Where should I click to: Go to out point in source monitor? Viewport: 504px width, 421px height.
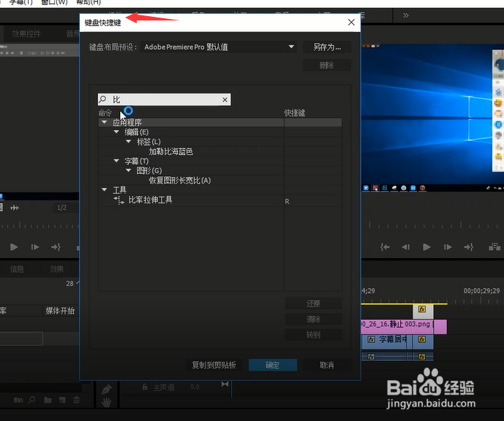(x=56, y=247)
